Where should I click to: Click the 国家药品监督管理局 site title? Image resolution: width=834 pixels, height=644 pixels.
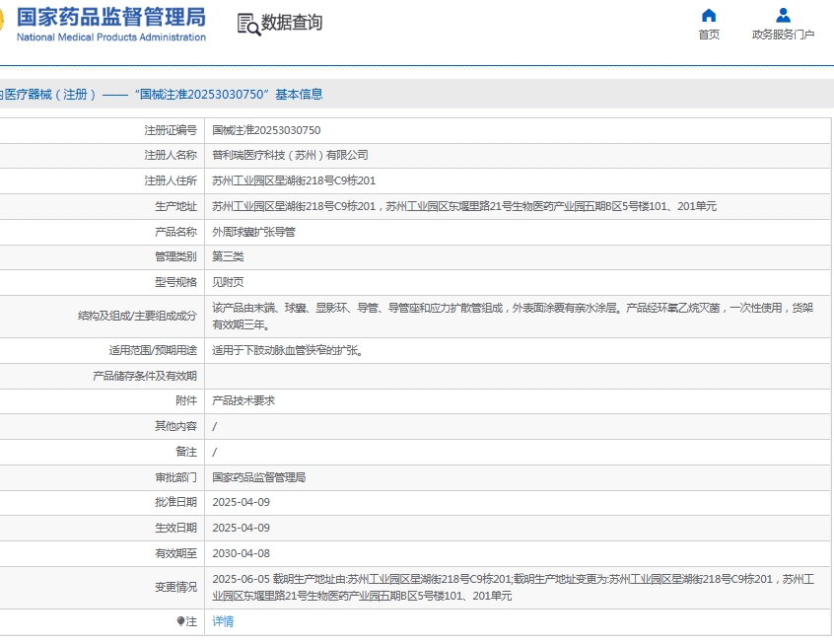pos(111,17)
